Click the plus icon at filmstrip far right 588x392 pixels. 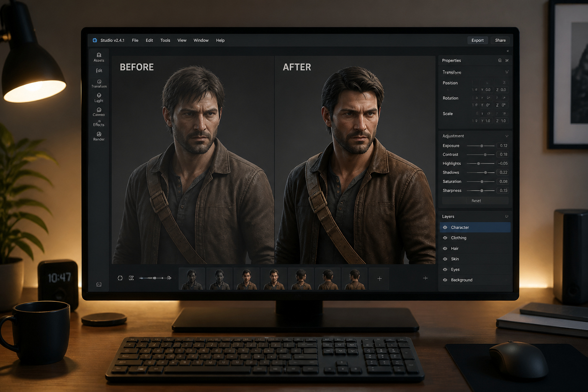click(425, 278)
